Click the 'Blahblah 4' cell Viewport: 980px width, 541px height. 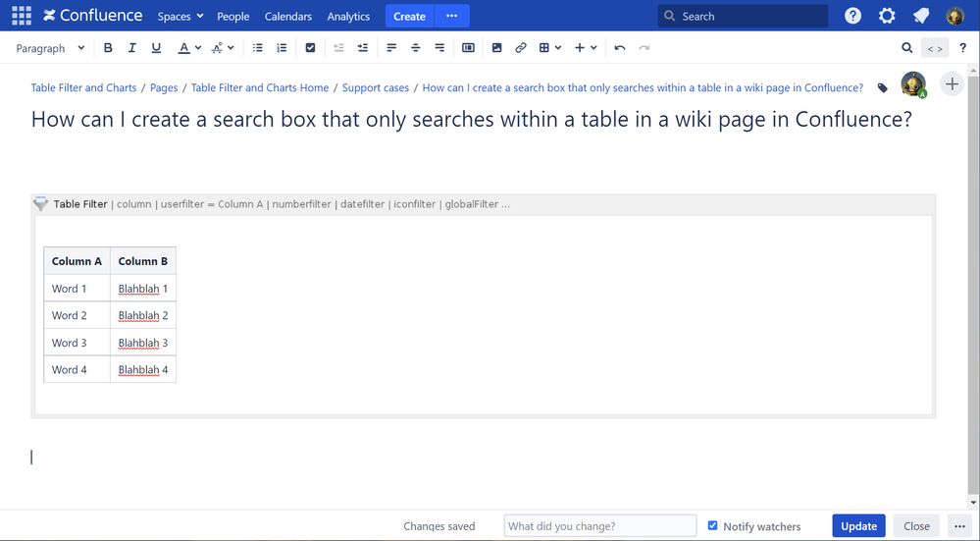pyautogui.click(x=143, y=369)
